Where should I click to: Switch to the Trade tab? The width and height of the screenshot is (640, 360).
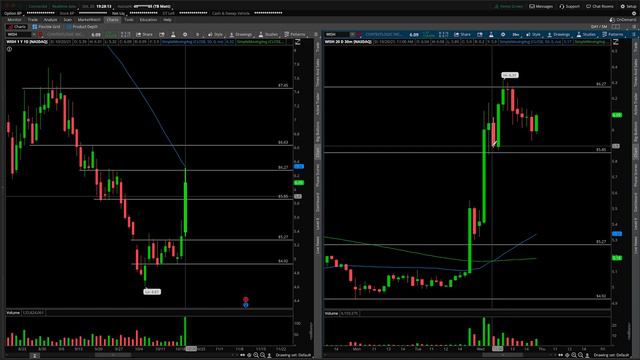tap(33, 20)
